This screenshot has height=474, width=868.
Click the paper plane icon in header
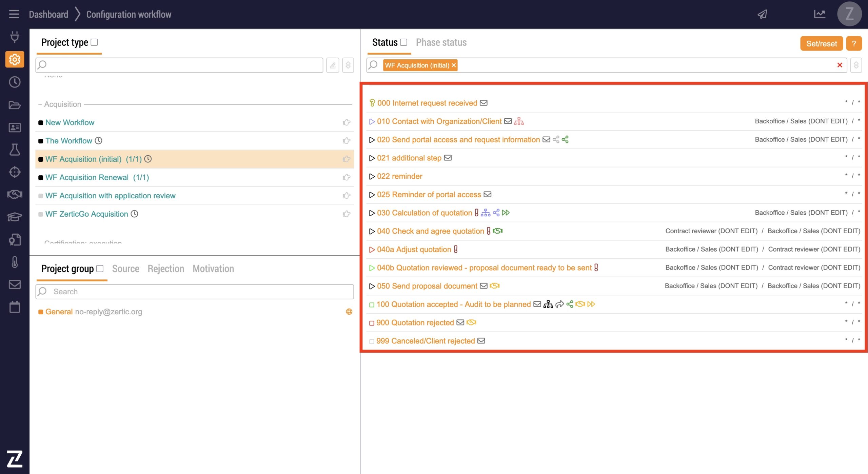pyautogui.click(x=763, y=14)
